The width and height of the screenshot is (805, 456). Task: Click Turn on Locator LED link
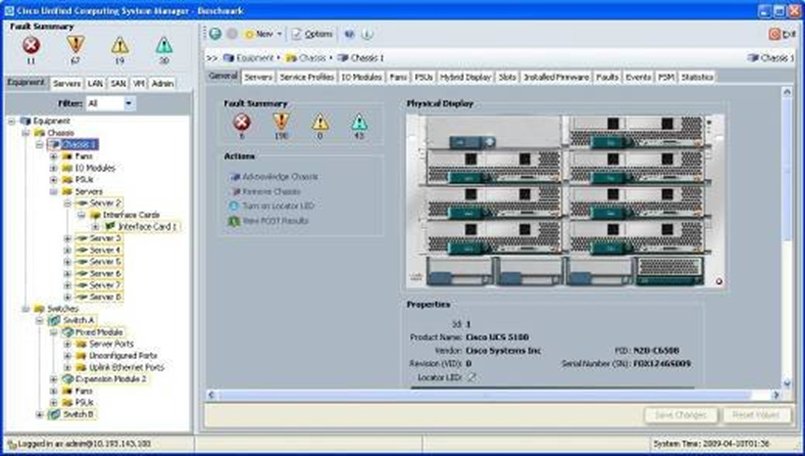coord(271,206)
